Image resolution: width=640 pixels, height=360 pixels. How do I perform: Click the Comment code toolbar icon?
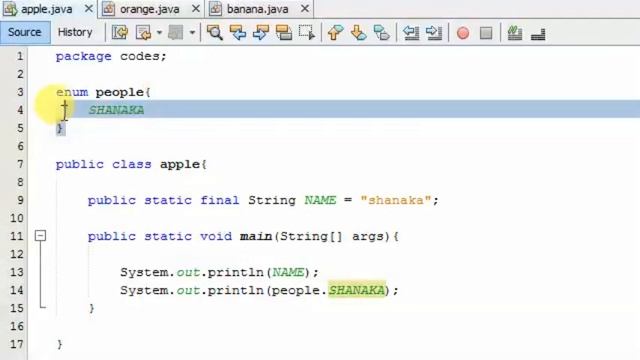coord(515,33)
